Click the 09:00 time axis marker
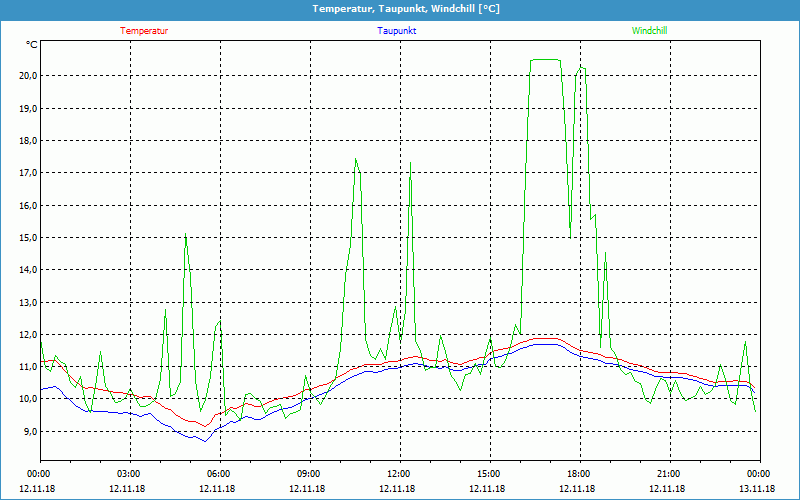The width and height of the screenshot is (800, 500). [309, 474]
